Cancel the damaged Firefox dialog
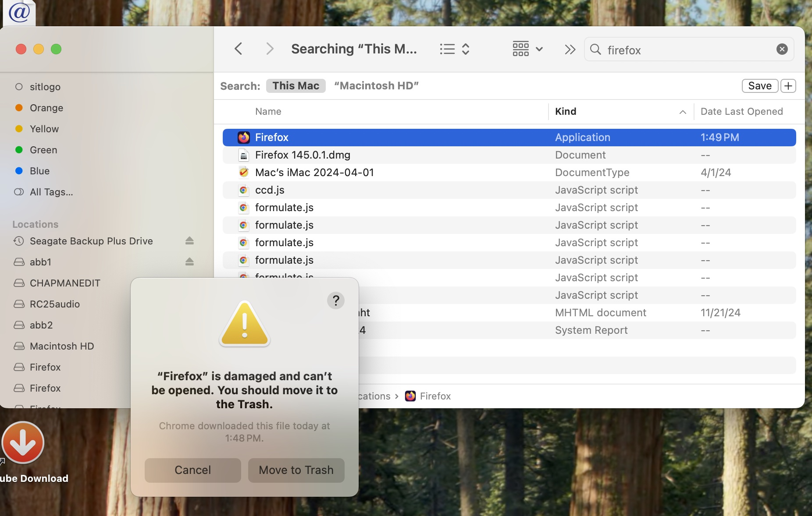812x516 pixels. point(193,470)
